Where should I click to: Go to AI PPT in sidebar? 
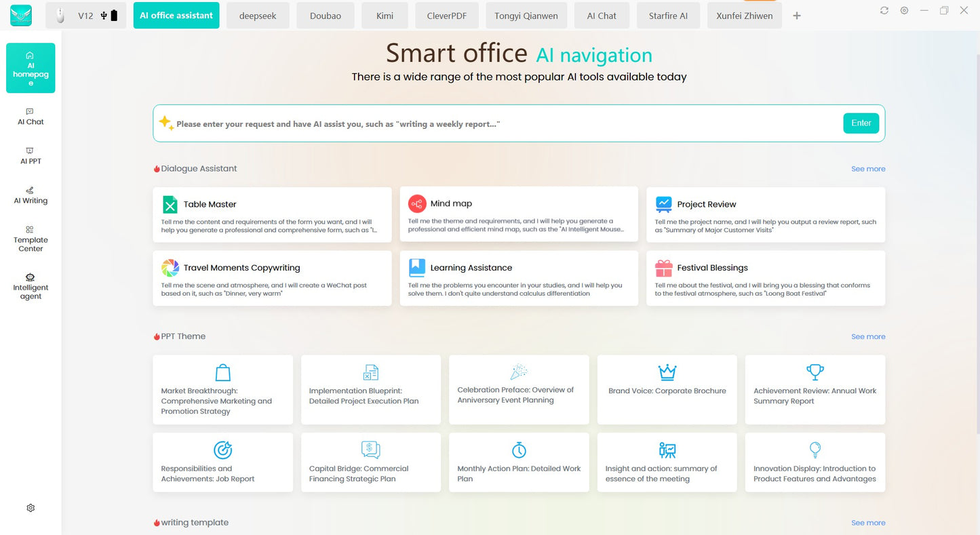[31, 156]
